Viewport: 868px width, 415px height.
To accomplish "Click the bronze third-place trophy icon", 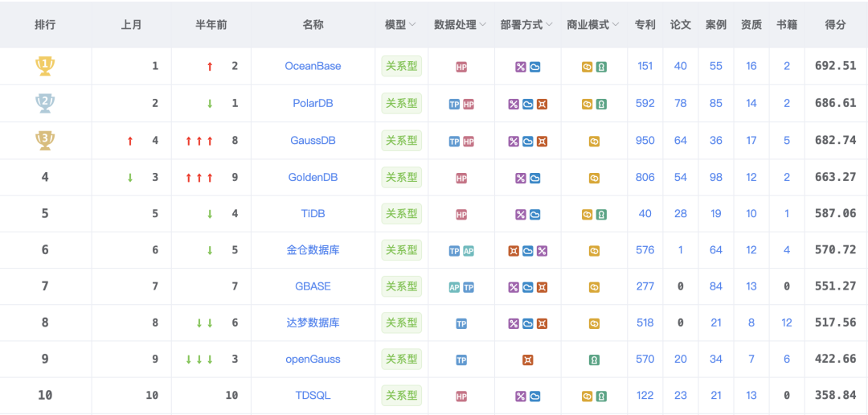I will pyautogui.click(x=45, y=141).
